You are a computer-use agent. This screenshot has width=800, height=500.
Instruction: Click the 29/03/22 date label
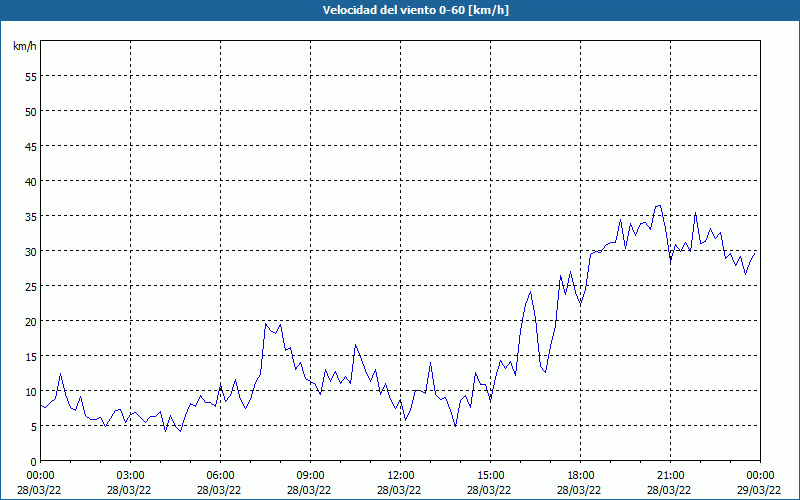pos(759,490)
